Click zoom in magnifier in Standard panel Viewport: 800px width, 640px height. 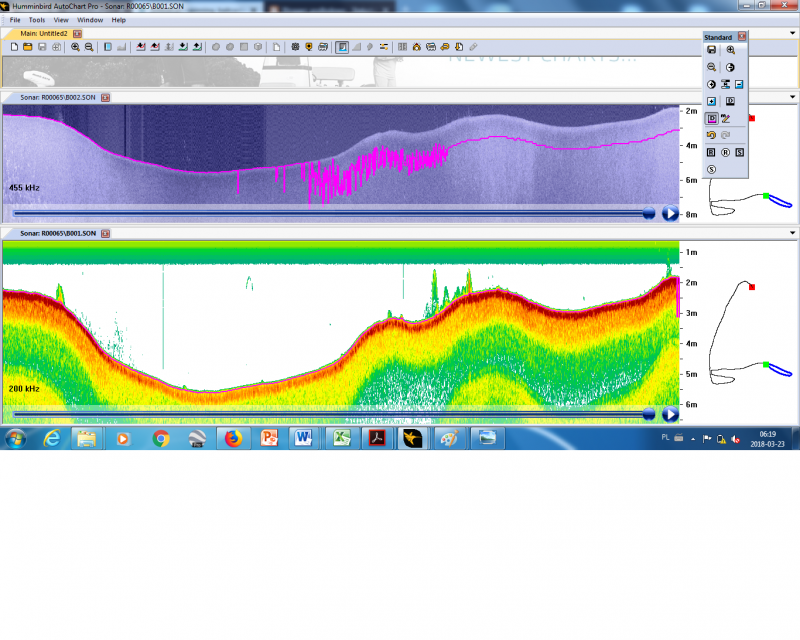[x=731, y=49]
